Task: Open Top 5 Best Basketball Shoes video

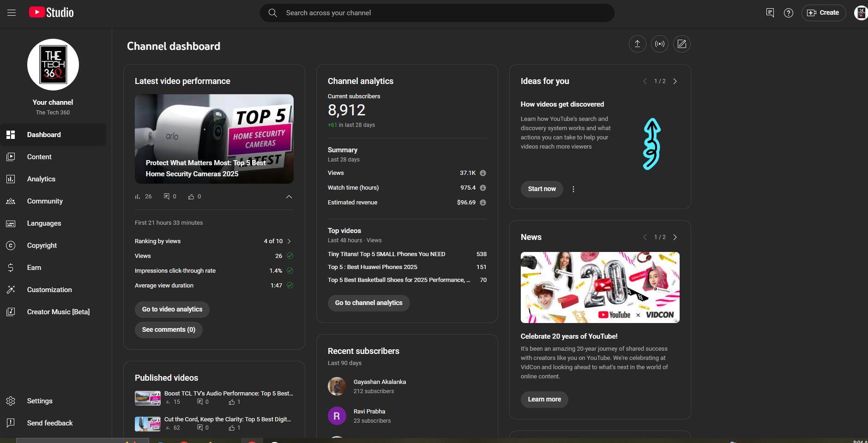Action: coord(399,280)
